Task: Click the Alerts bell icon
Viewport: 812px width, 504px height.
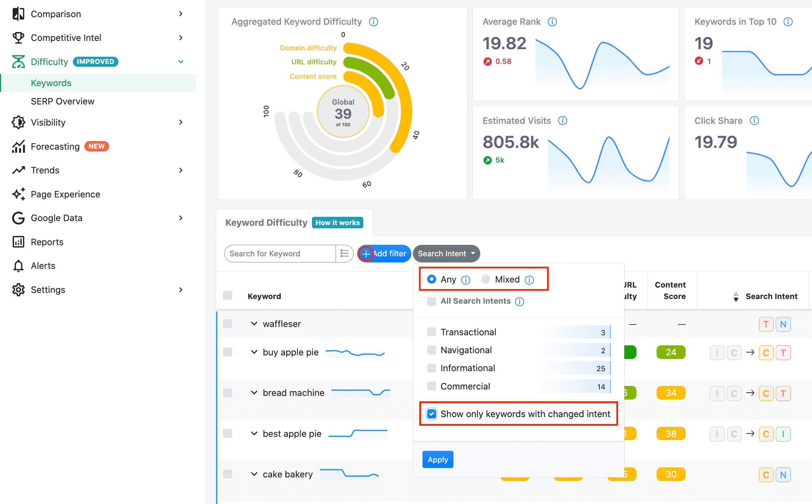Action: (x=18, y=266)
